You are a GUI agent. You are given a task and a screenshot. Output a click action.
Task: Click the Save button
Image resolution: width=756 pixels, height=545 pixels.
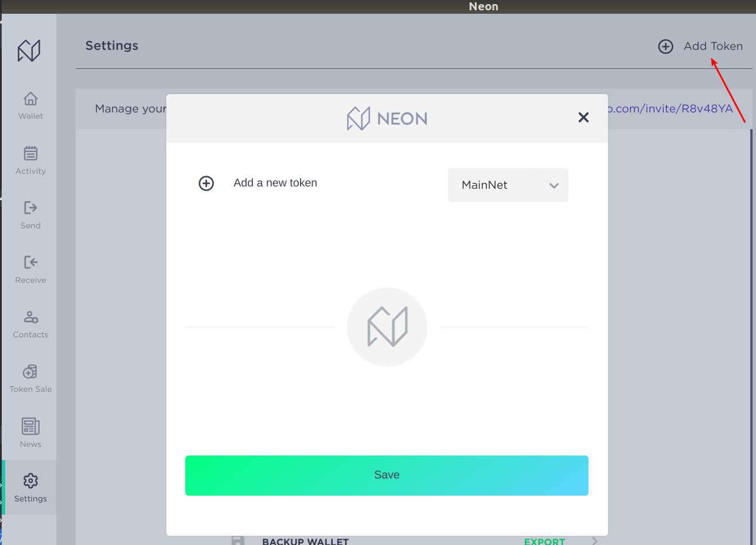pyautogui.click(x=387, y=475)
